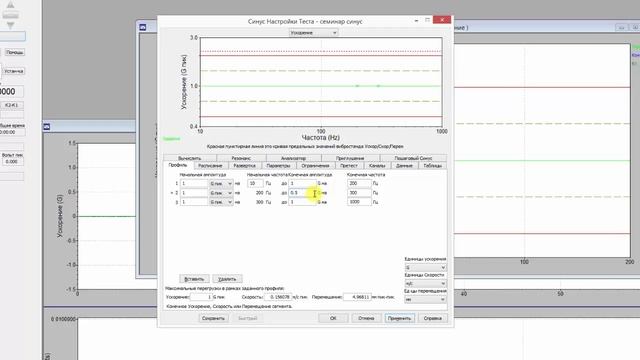Click the end amplitude field showing 0.5
Viewport: 640px width, 360px height.
[302, 193]
